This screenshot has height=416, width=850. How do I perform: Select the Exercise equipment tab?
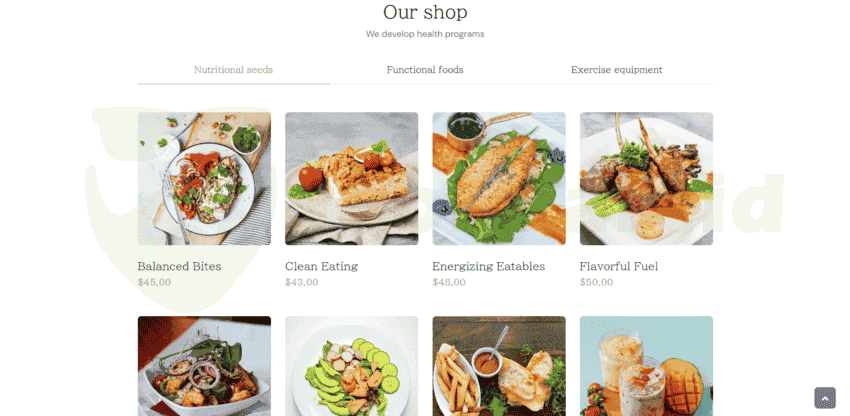(x=616, y=70)
